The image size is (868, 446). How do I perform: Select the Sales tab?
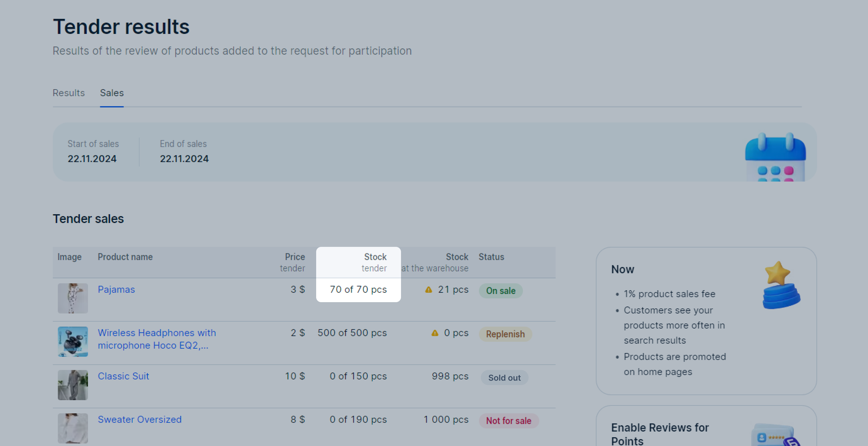tap(112, 93)
